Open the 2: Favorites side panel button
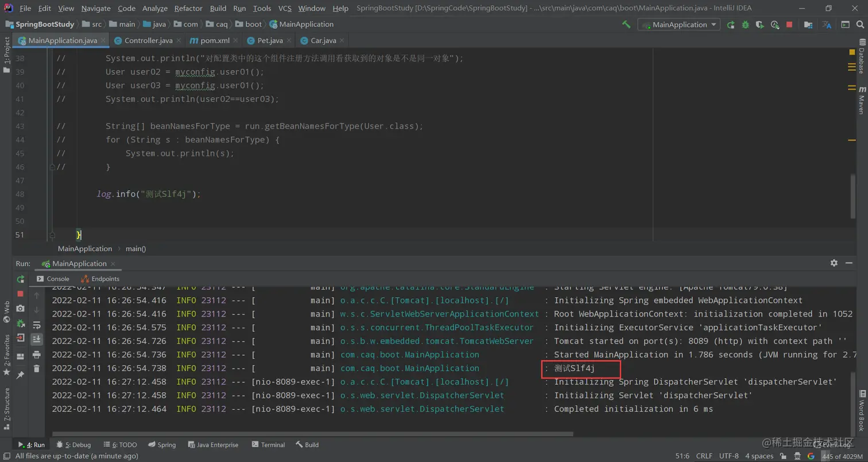Viewport: 868px width, 462px height. 6,355
